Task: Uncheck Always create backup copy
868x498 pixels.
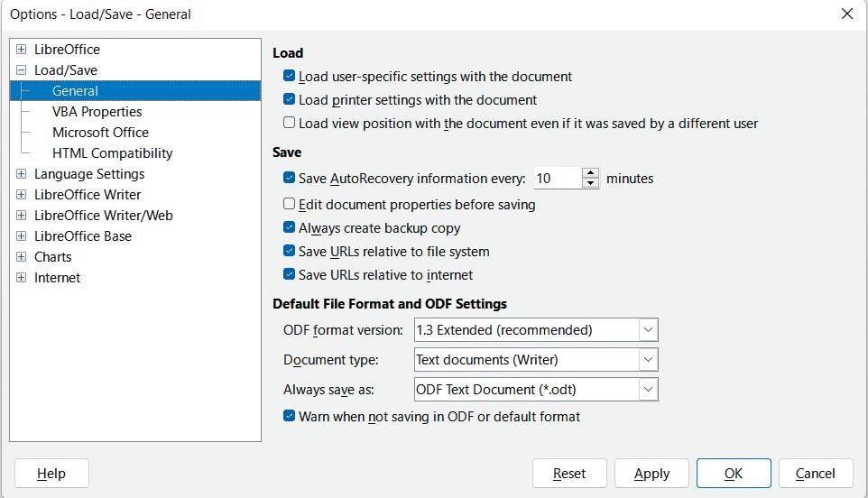Action: click(x=290, y=228)
